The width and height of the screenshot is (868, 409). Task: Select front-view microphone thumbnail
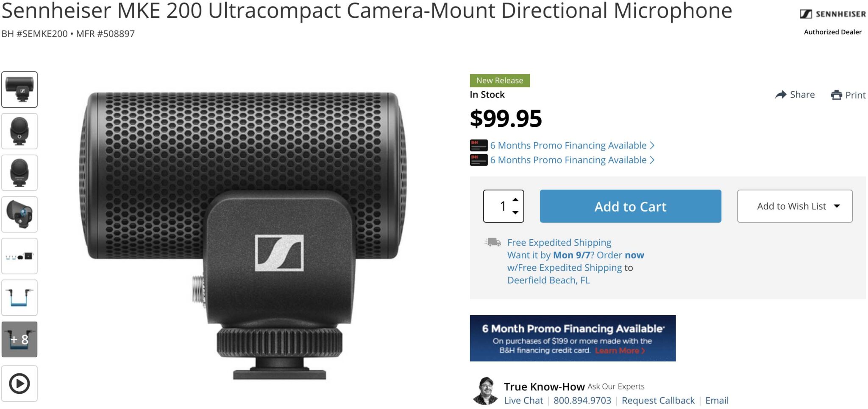19,131
